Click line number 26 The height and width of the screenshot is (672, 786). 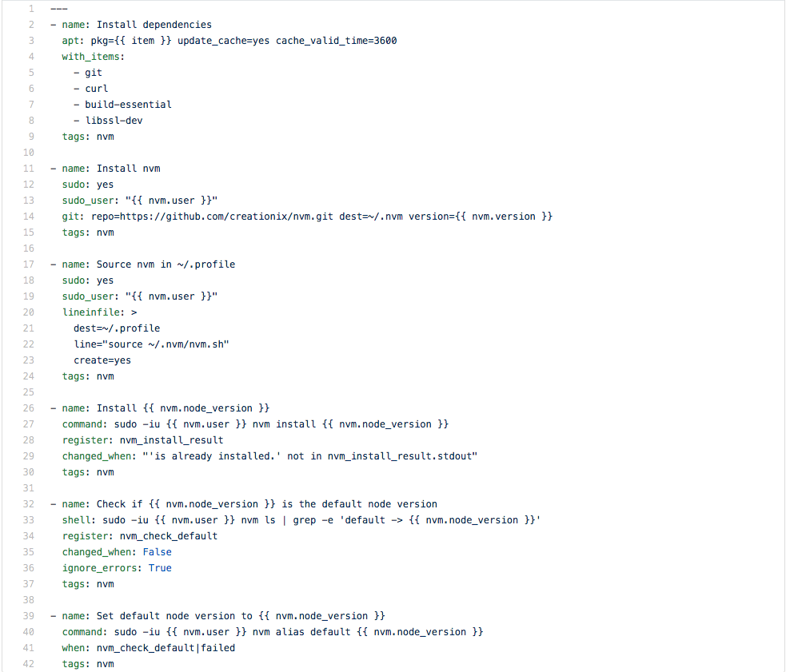[29, 408]
